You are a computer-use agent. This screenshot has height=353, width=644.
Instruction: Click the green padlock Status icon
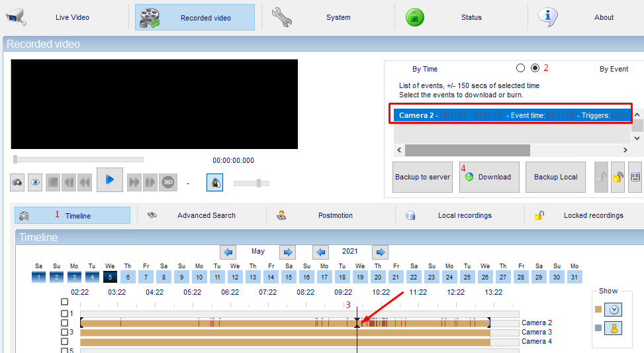click(x=415, y=17)
